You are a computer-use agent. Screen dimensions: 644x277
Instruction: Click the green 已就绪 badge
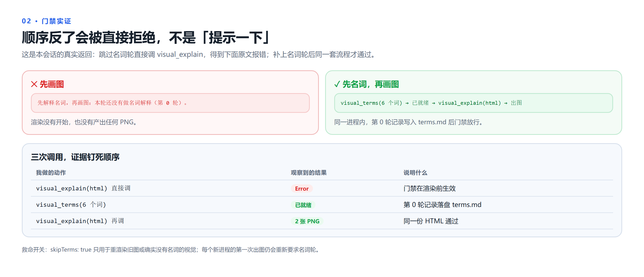coord(303,205)
